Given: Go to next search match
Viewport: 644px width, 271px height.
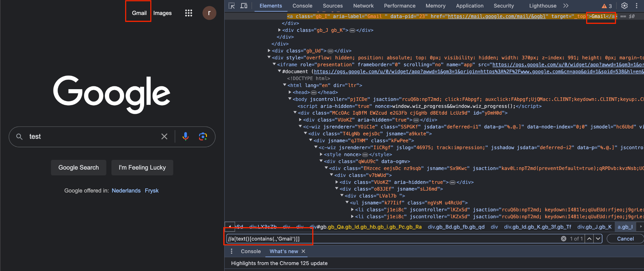Looking at the screenshot, I should point(598,239).
